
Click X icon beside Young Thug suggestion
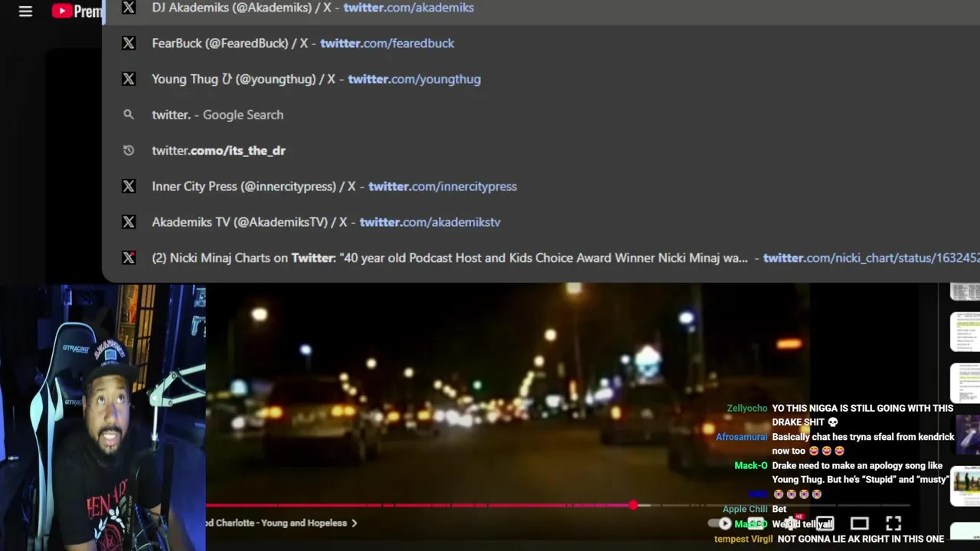[129, 79]
